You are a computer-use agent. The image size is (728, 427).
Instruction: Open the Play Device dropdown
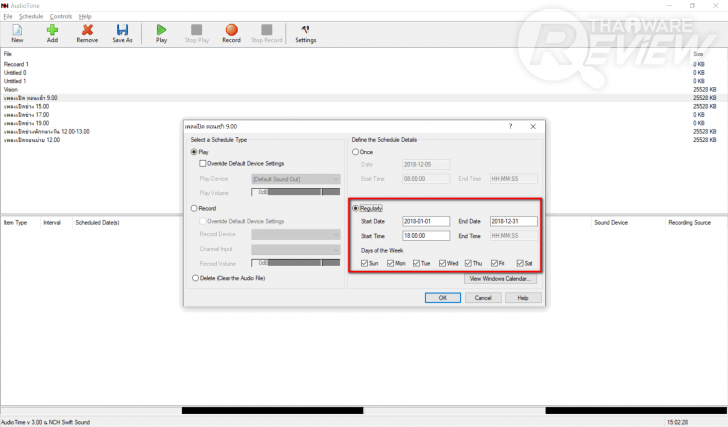296,179
